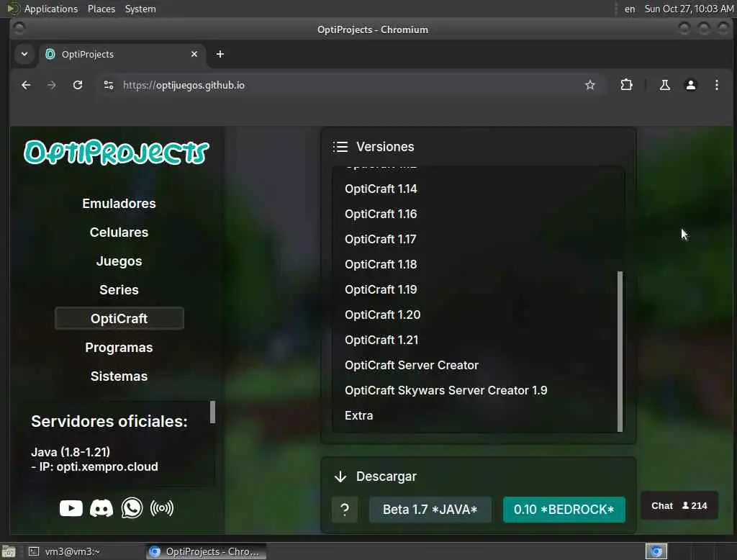Open the Juegos section
This screenshot has height=560, width=737.
(119, 261)
